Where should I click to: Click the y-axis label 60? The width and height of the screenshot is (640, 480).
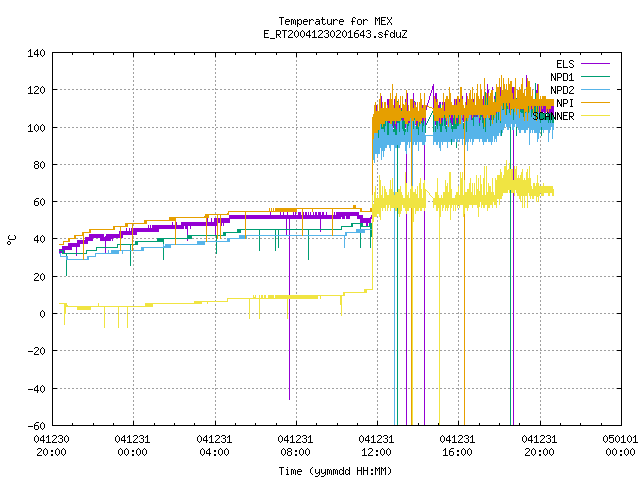pyautogui.click(x=39, y=202)
